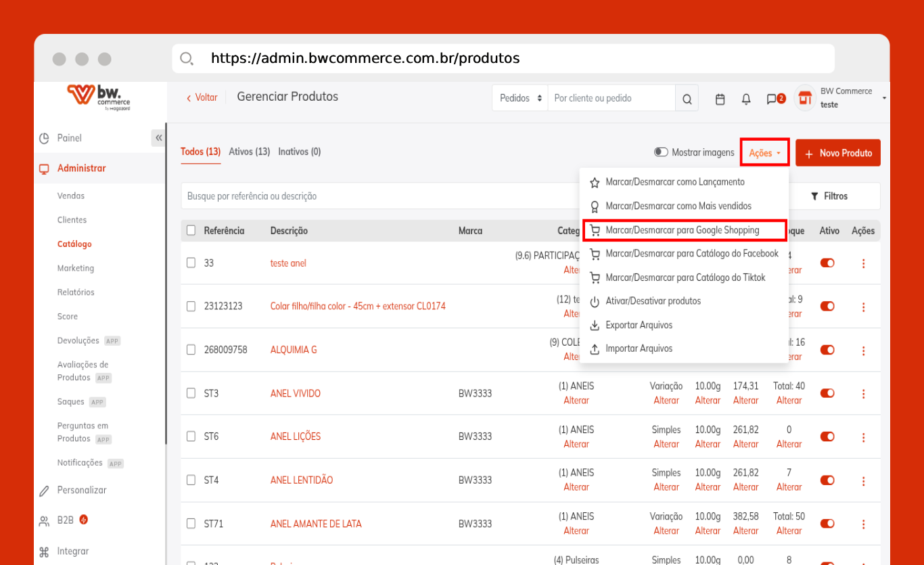Image resolution: width=924 pixels, height=565 pixels.
Task: Open three-dot actions for ANEL VIVIDO row
Action: click(x=863, y=394)
